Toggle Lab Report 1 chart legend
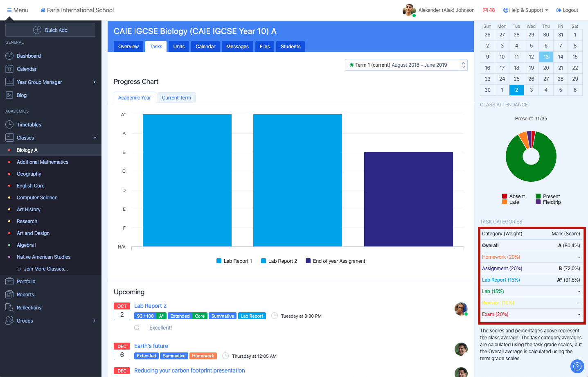 [234, 261]
